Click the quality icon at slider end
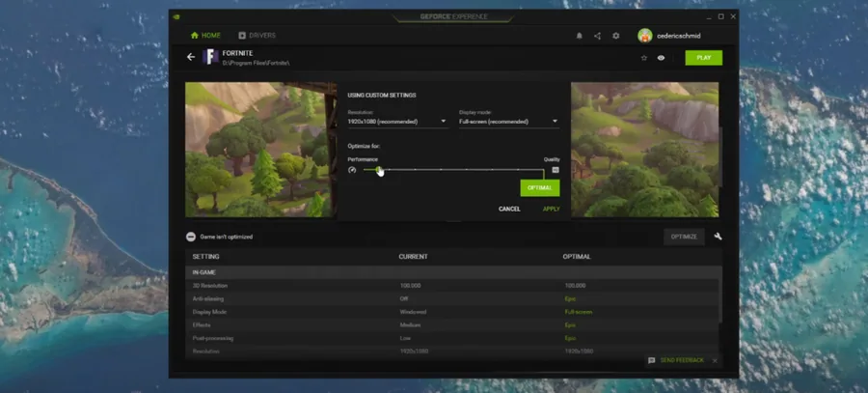The width and height of the screenshot is (868, 393). point(556,170)
